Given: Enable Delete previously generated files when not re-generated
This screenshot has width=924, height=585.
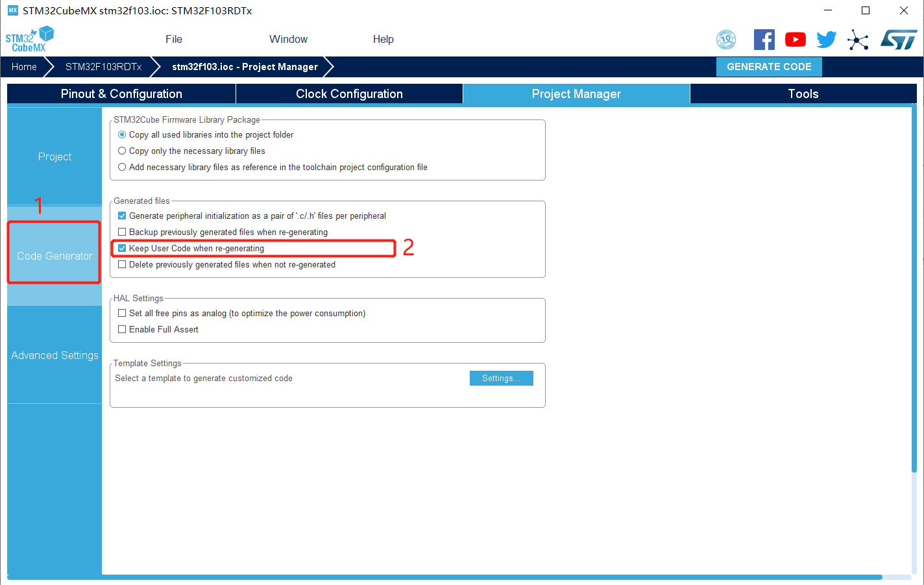Looking at the screenshot, I should 122,264.
